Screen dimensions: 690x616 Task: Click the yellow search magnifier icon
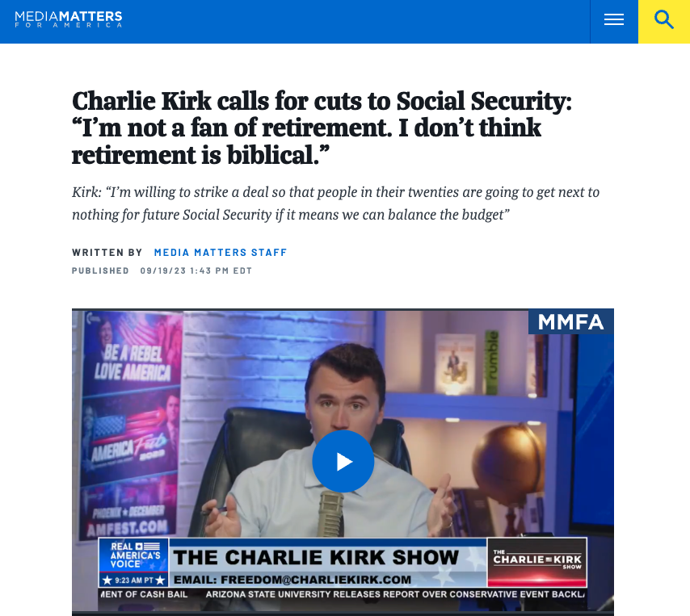point(664,20)
